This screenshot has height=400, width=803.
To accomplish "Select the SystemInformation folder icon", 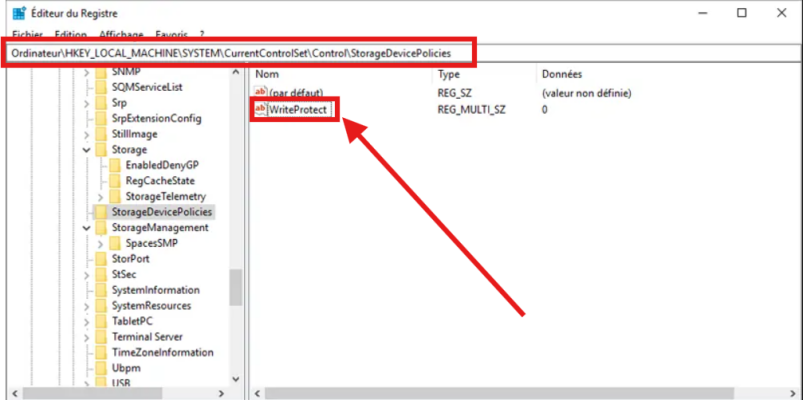I will (x=101, y=290).
